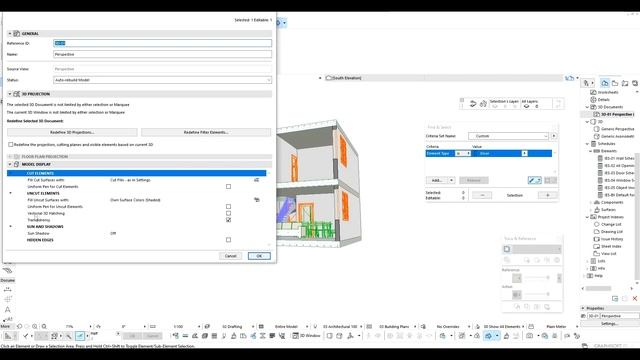Select Sheet Index in Navigator
The image size is (640, 360).
611,246
